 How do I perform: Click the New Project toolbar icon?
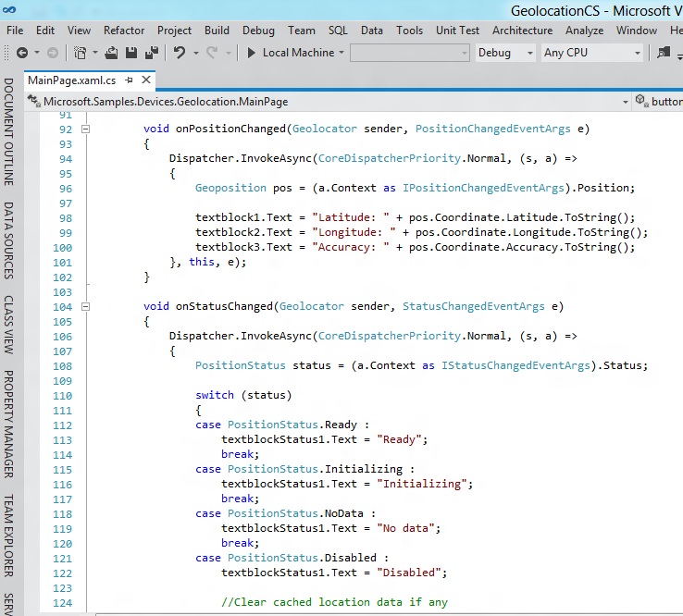[x=81, y=53]
